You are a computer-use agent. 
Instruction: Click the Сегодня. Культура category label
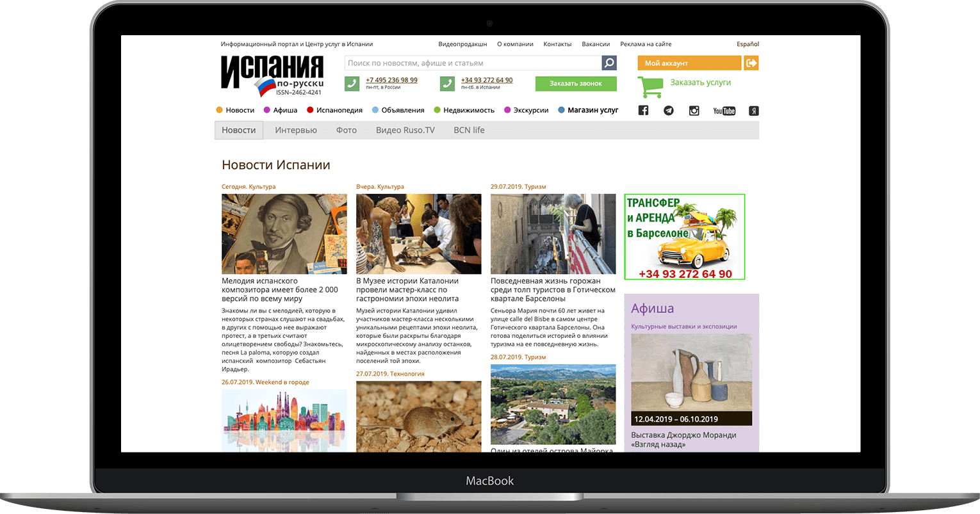249,187
